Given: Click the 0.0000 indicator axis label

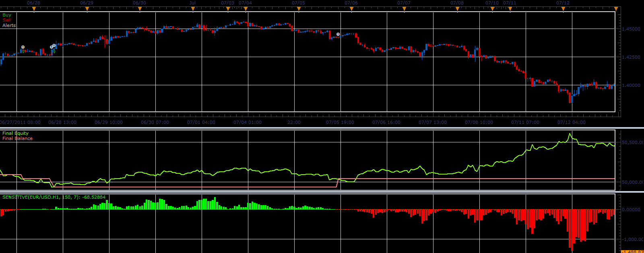Looking at the screenshot, I should [x=631, y=210].
